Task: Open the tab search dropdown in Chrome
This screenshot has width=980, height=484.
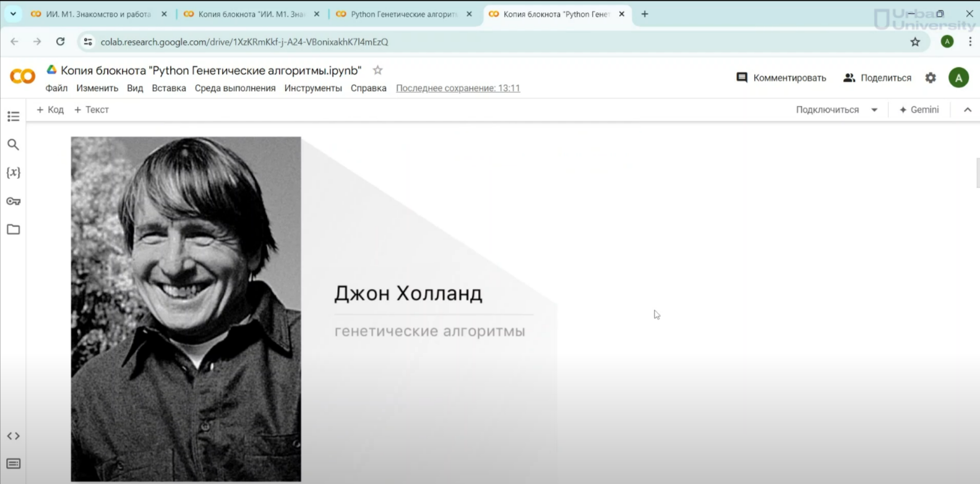Action: (13, 14)
